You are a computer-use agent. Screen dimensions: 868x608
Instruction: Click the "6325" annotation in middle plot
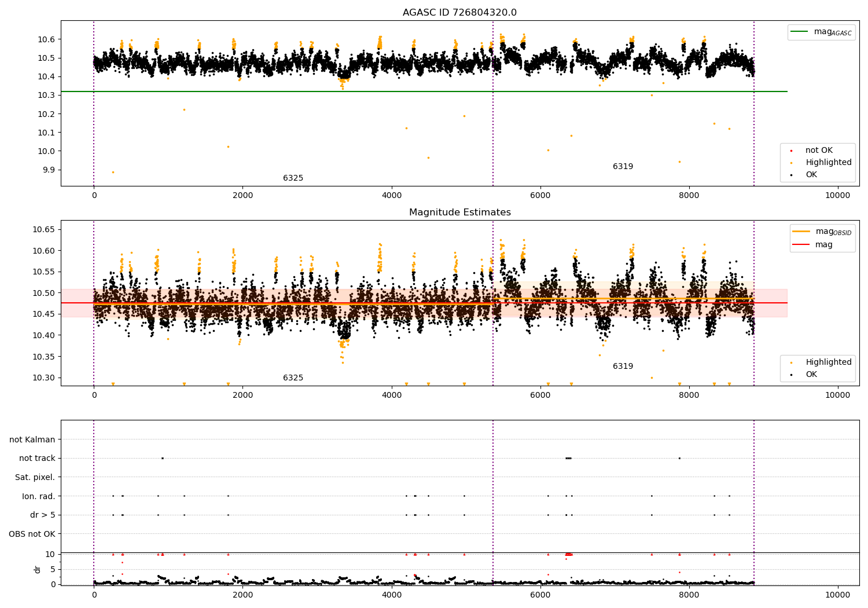(293, 378)
